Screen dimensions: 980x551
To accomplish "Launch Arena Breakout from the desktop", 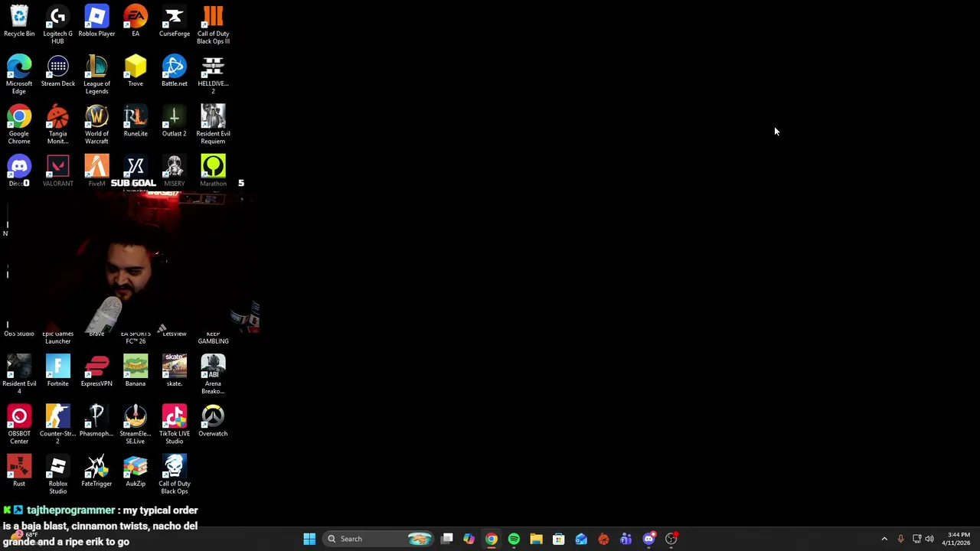I will point(213,374).
